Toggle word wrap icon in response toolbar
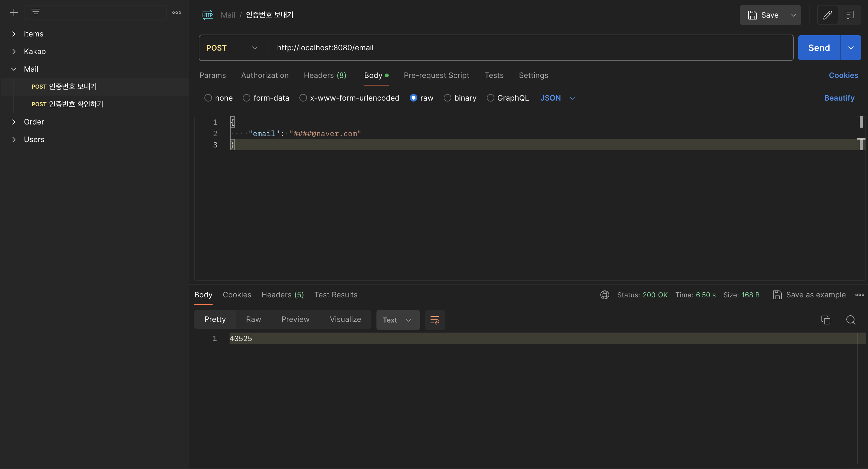Viewport: 868px width, 469px height. [435, 320]
